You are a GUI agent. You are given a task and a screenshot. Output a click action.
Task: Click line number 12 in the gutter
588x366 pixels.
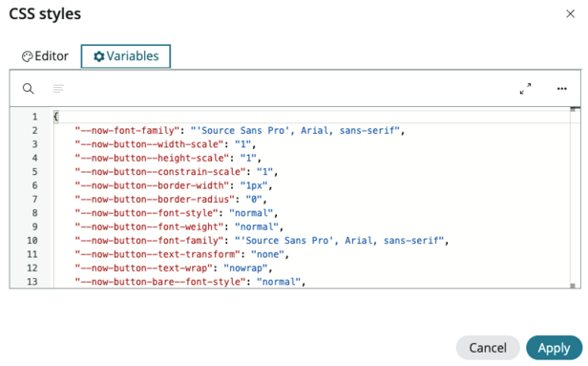(32, 268)
